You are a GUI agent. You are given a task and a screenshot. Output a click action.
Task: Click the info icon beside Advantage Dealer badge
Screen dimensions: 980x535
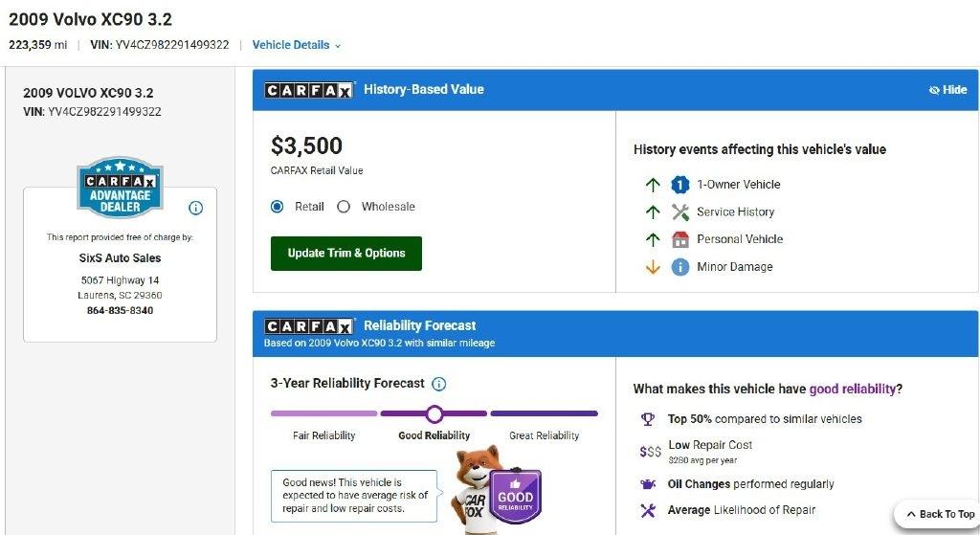[x=195, y=208]
